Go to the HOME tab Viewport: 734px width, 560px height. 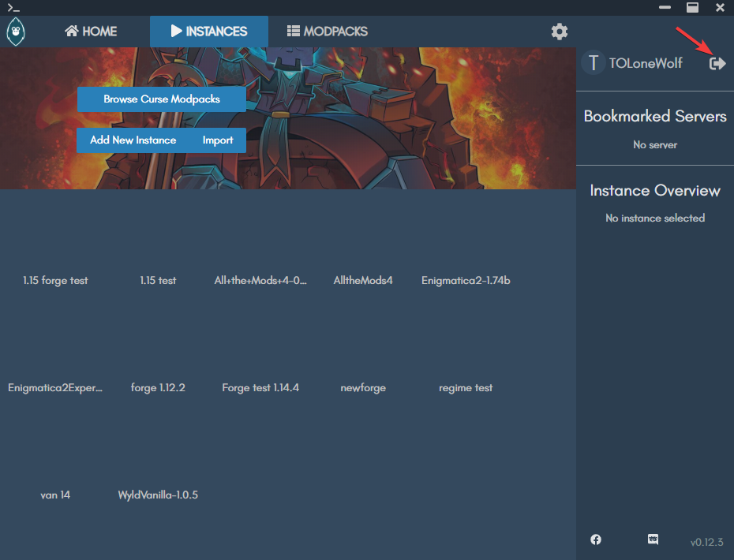[x=91, y=32]
